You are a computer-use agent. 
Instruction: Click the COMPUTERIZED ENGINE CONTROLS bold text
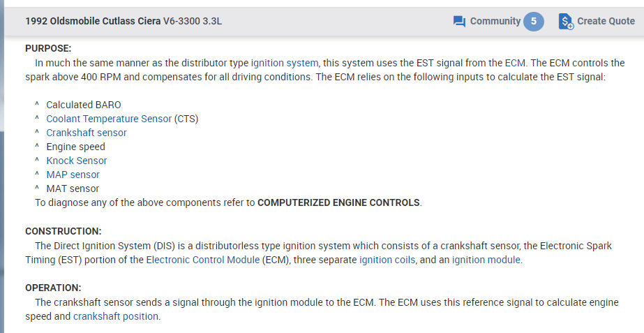tap(338, 203)
